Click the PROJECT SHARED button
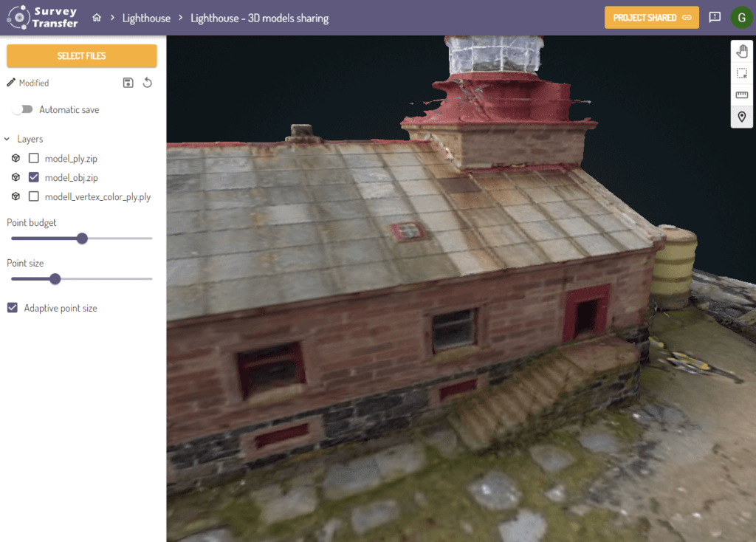Viewport: 756px width, 542px height. 651,18
